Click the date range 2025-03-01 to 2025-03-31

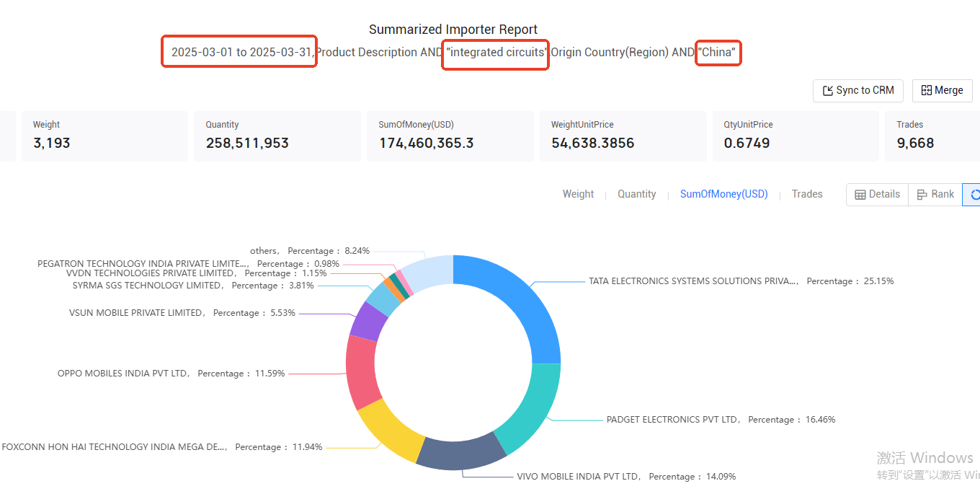241,52
